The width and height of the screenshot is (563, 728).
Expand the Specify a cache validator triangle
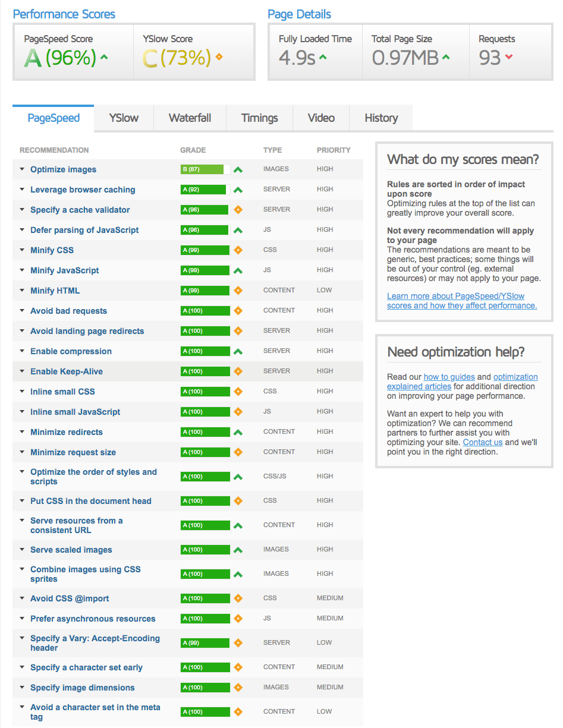[22, 210]
